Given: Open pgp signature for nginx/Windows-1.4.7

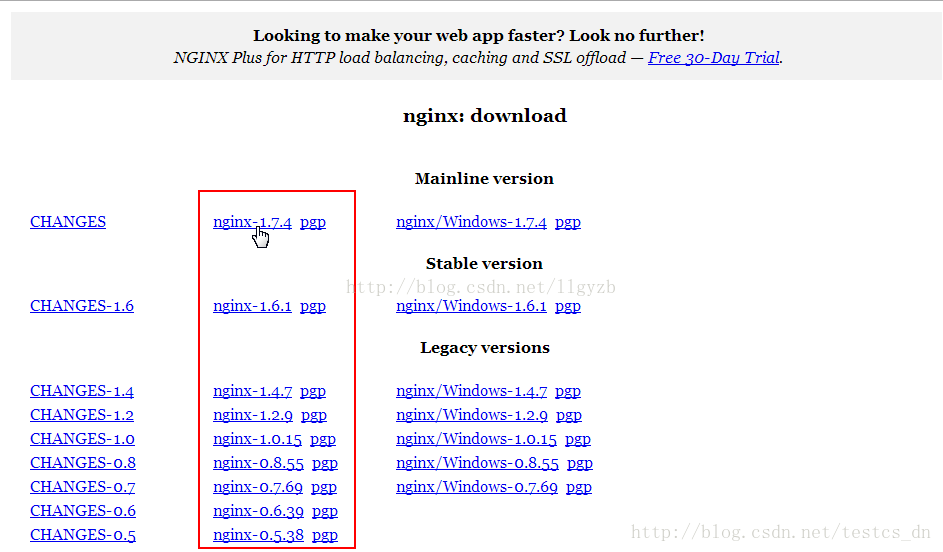Looking at the screenshot, I should point(568,392).
